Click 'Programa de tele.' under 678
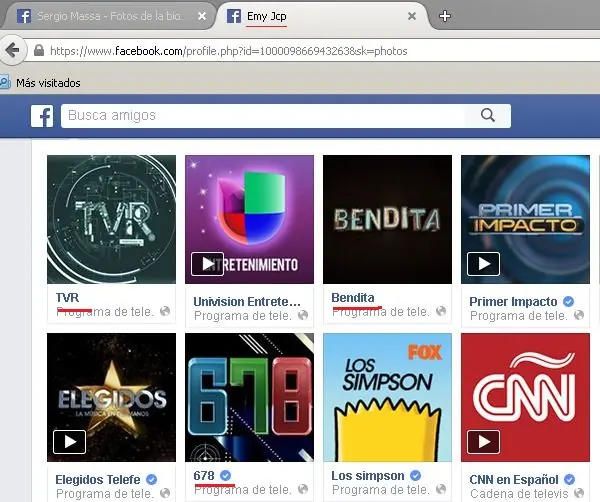The width and height of the screenshot is (600, 502). pos(243,489)
